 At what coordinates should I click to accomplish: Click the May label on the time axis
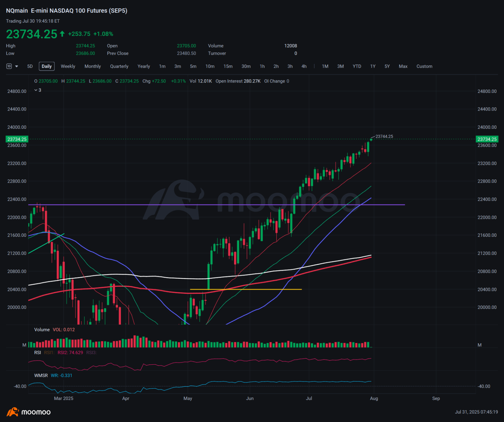click(188, 398)
